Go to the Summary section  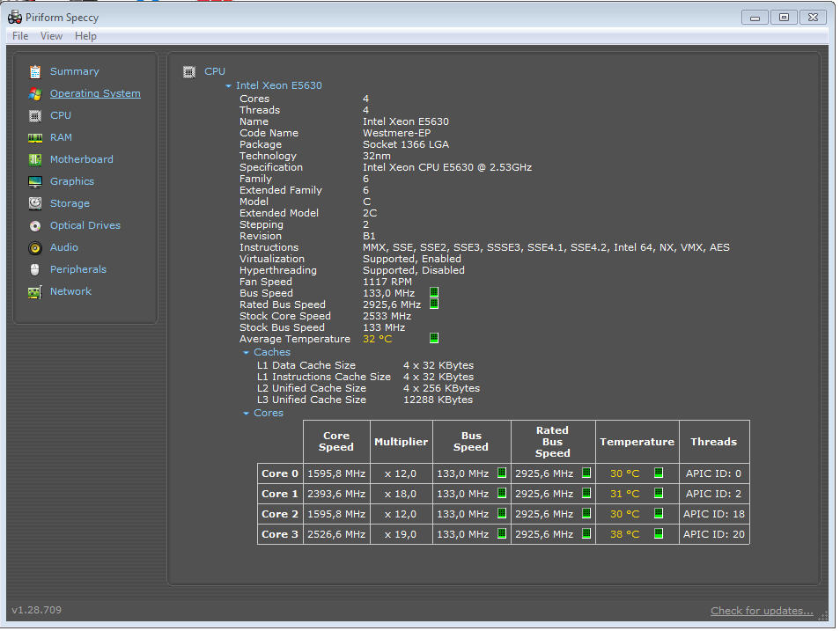[x=75, y=71]
